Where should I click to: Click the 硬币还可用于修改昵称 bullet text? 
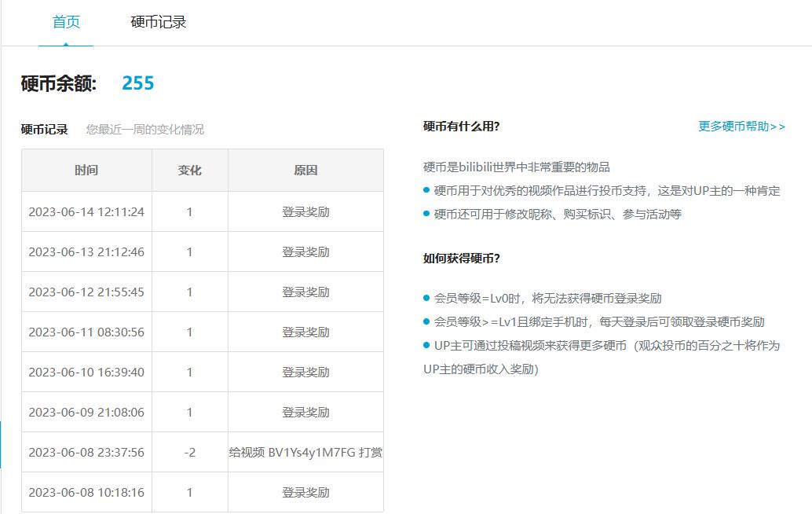558,215
